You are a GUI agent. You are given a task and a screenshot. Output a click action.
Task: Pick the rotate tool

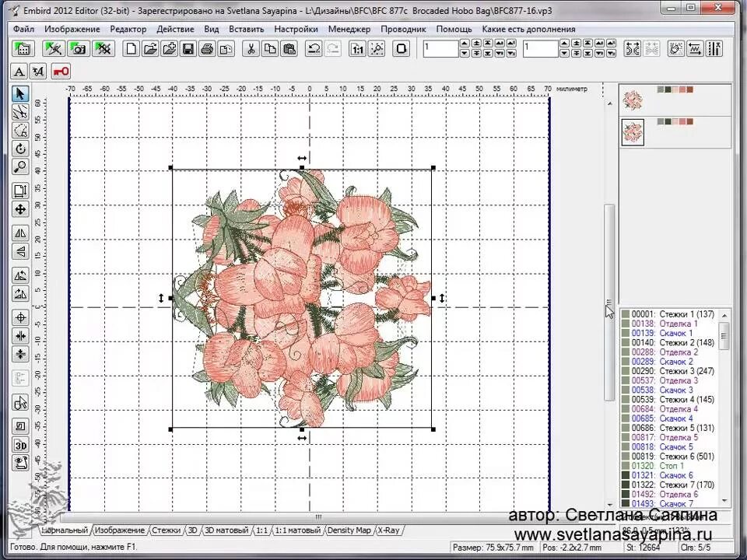[20, 149]
